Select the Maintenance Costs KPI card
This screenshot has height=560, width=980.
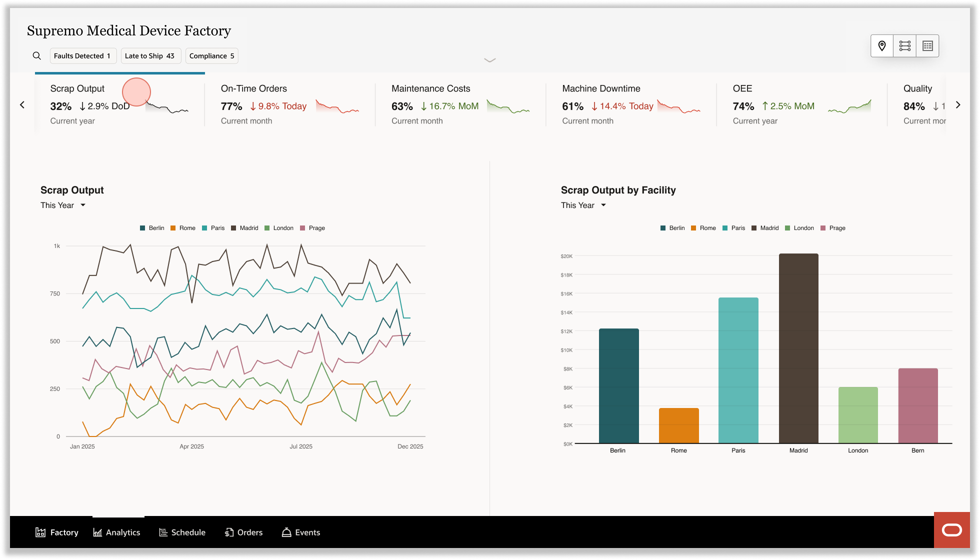pyautogui.click(x=460, y=104)
